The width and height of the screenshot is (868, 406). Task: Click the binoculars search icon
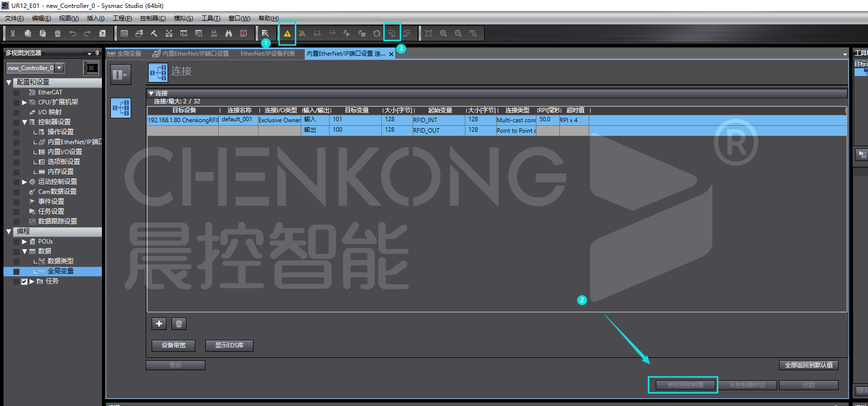click(229, 33)
